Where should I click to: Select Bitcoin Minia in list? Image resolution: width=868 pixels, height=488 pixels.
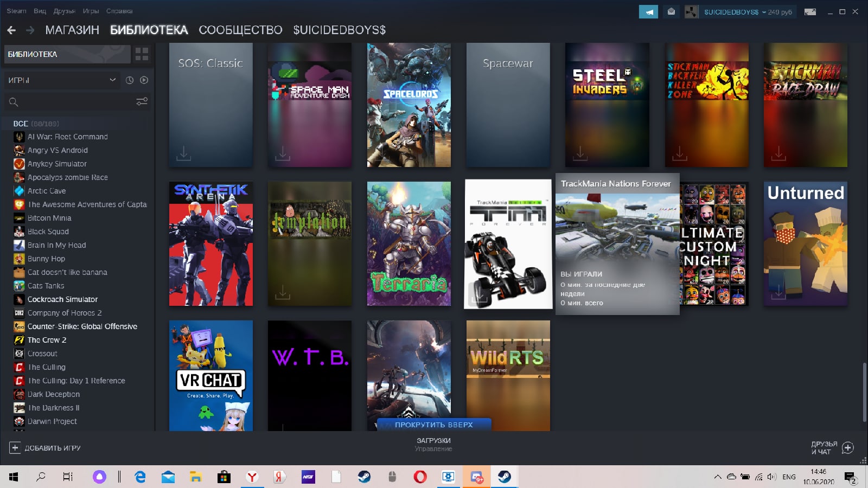point(49,218)
